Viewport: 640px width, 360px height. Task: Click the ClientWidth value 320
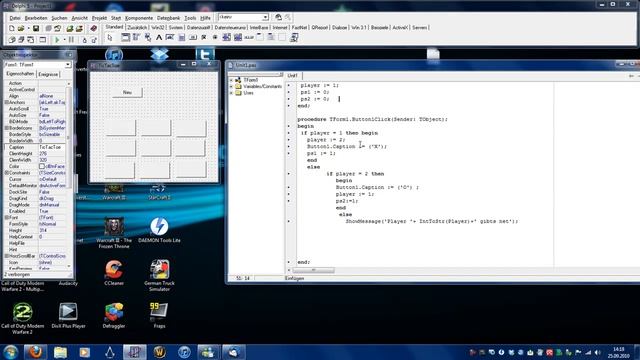52,160
